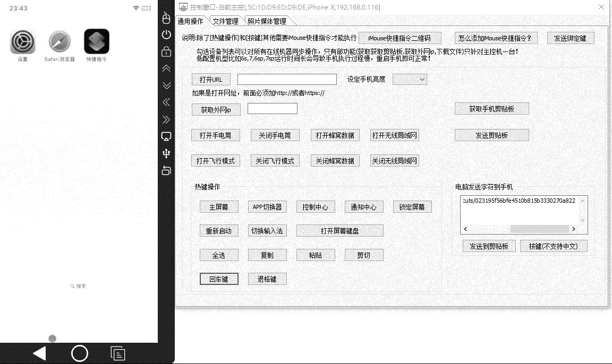Click the double chevron right icon

coord(166,119)
